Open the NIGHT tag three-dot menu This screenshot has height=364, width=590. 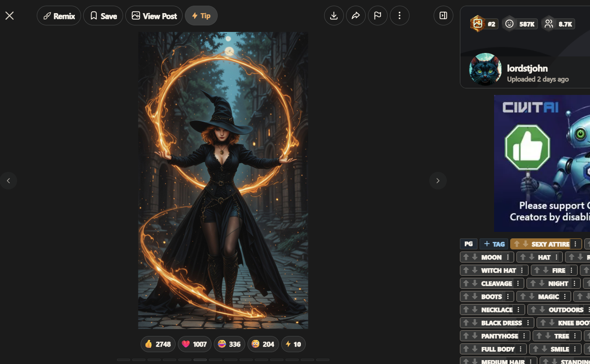click(x=575, y=283)
